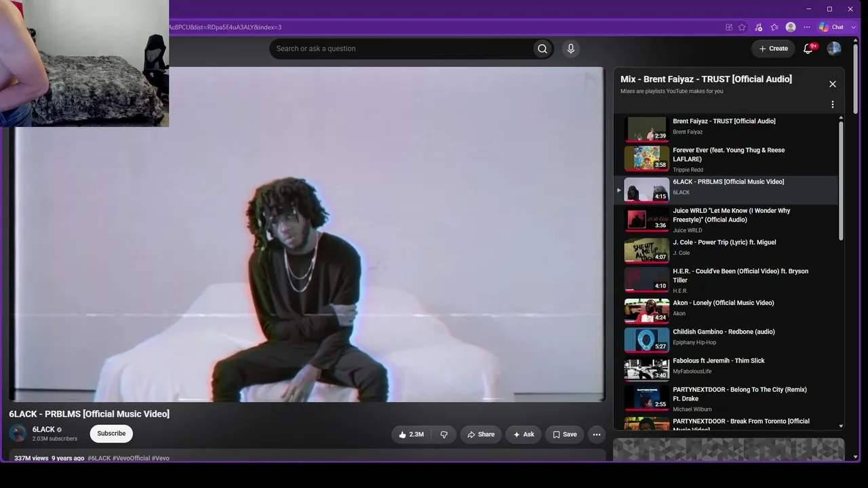Minimize the browser window
Viewport: 868px width, 488px height.
point(808,9)
